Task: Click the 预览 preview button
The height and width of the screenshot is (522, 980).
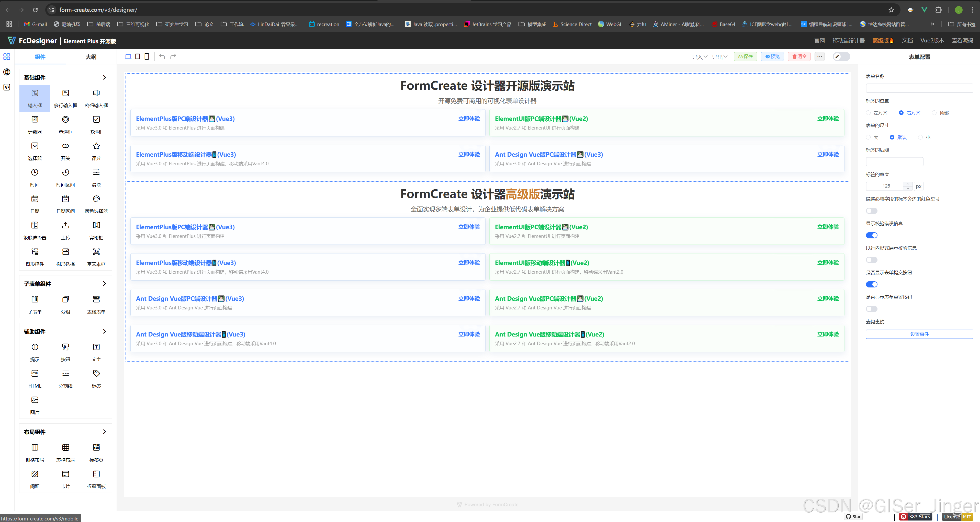Action: [772, 57]
